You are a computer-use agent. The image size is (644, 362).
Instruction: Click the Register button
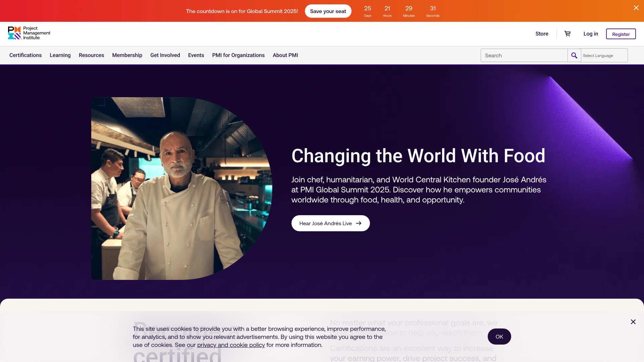(x=621, y=34)
